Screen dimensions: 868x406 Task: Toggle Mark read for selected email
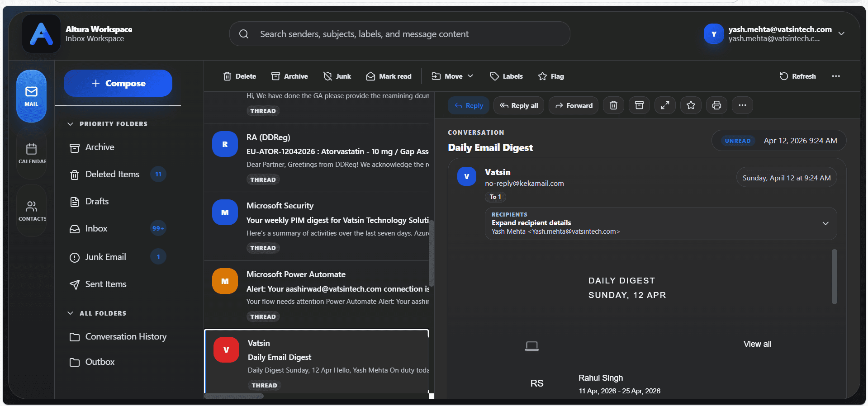pos(389,76)
